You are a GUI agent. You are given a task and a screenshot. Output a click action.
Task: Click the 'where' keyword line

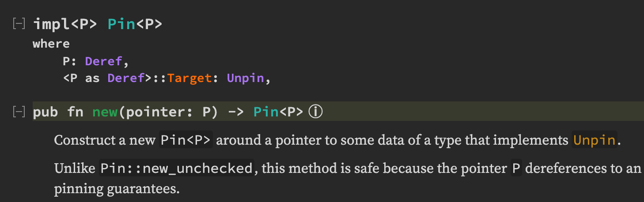pyautogui.click(x=51, y=44)
